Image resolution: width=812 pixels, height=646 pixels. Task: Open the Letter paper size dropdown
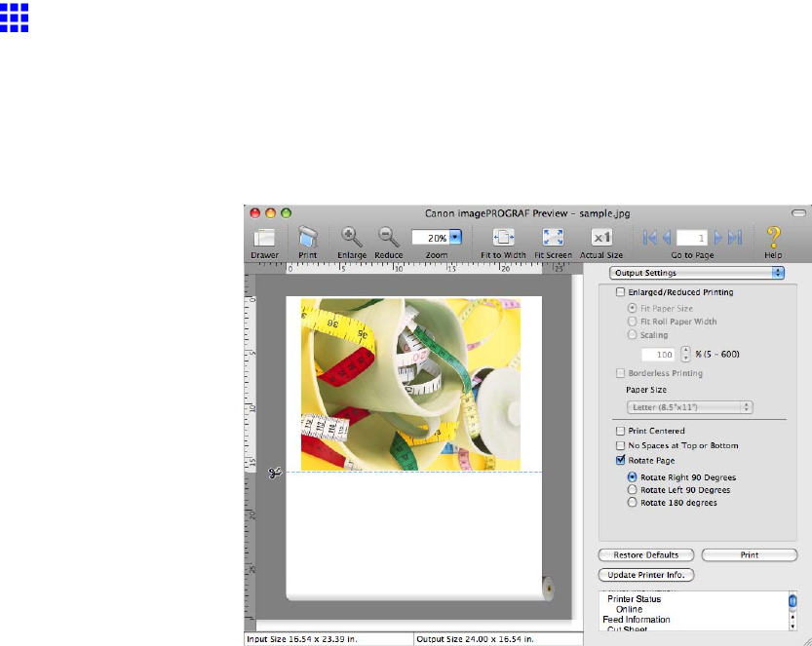point(690,407)
